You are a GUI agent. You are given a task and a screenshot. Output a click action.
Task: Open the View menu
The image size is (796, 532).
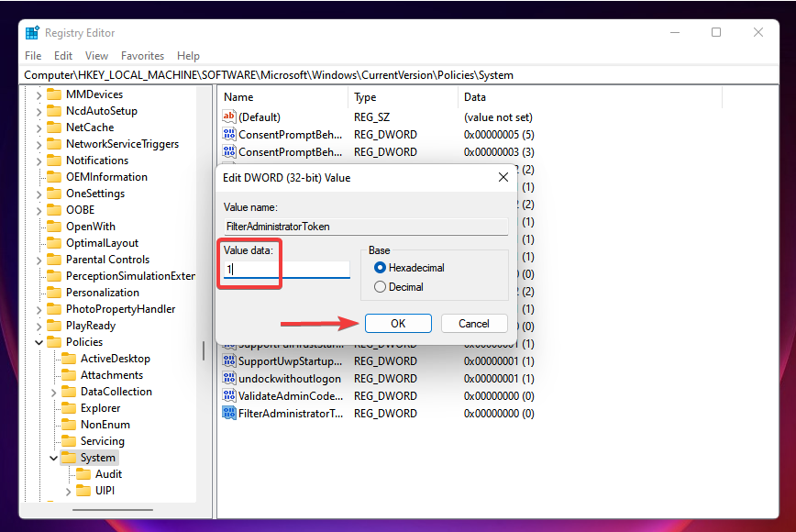[x=96, y=56]
